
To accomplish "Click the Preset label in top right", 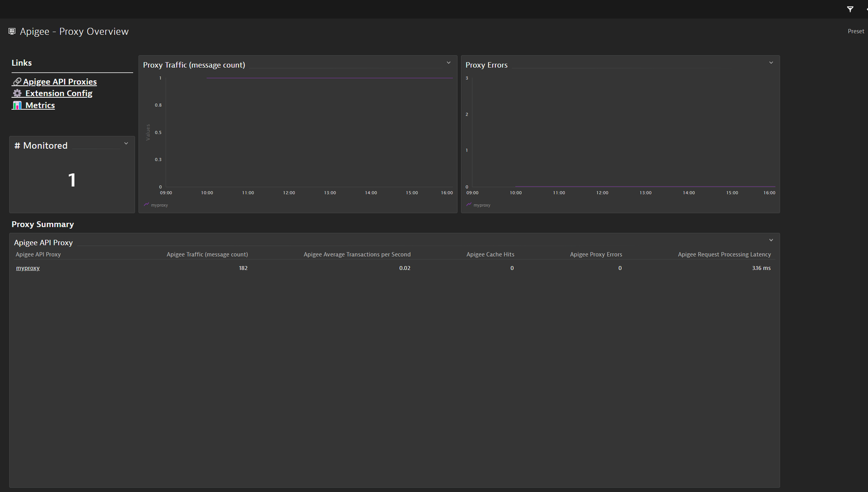I will tap(856, 31).
